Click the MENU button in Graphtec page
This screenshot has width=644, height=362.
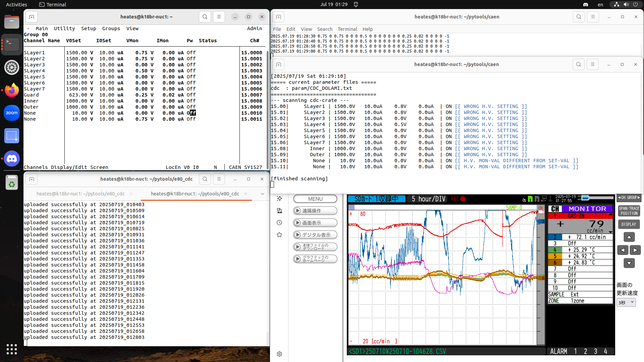tap(315, 199)
